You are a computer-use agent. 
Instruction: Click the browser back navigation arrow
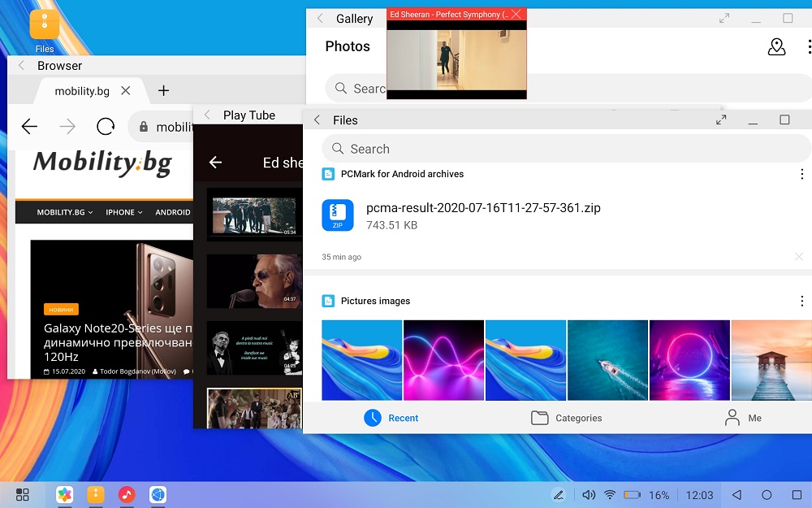(x=29, y=126)
